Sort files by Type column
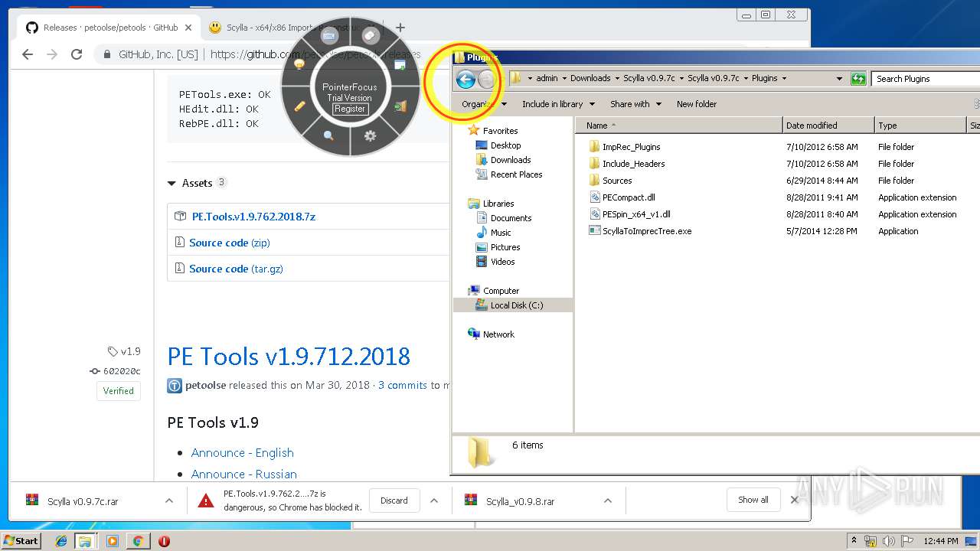 tap(920, 126)
